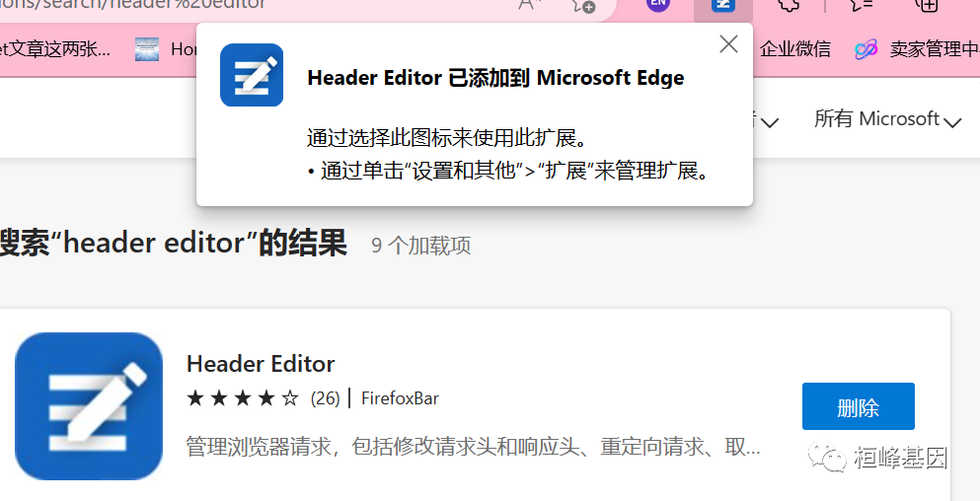
Task: Click the star rating of Header Editor
Action: (x=243, y=397)
